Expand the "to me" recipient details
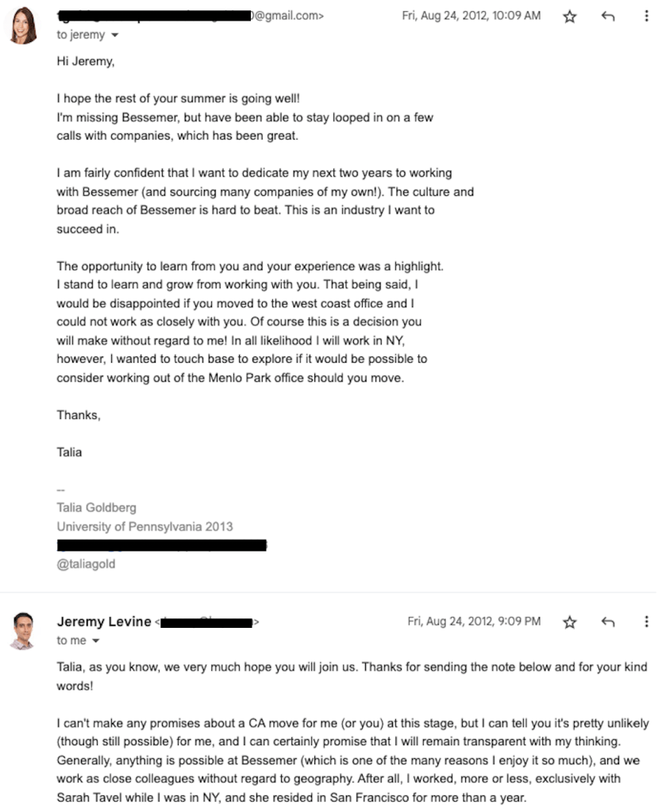The image size is (666, 812). click(95, 641)
